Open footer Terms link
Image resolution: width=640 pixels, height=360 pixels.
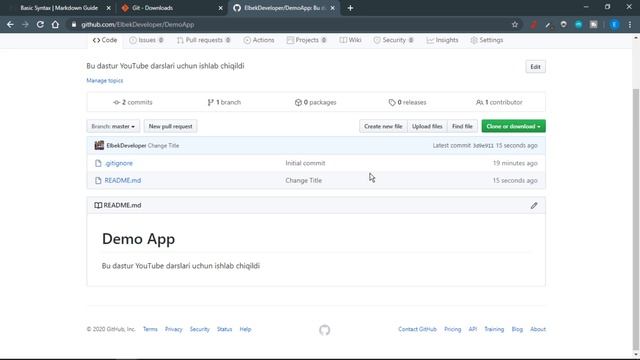click(x=150, y=329)
